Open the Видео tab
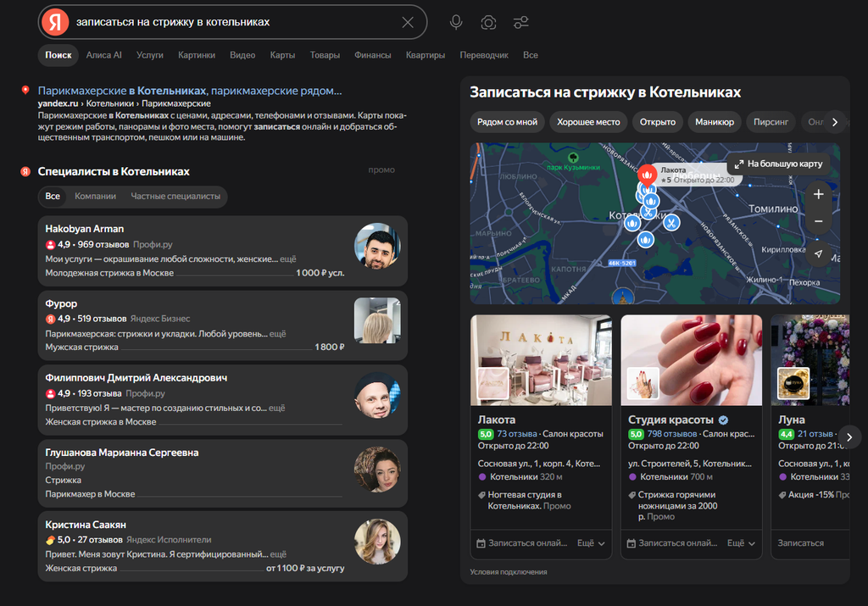This screenshot has width=868, height=606. click(242, 55)
